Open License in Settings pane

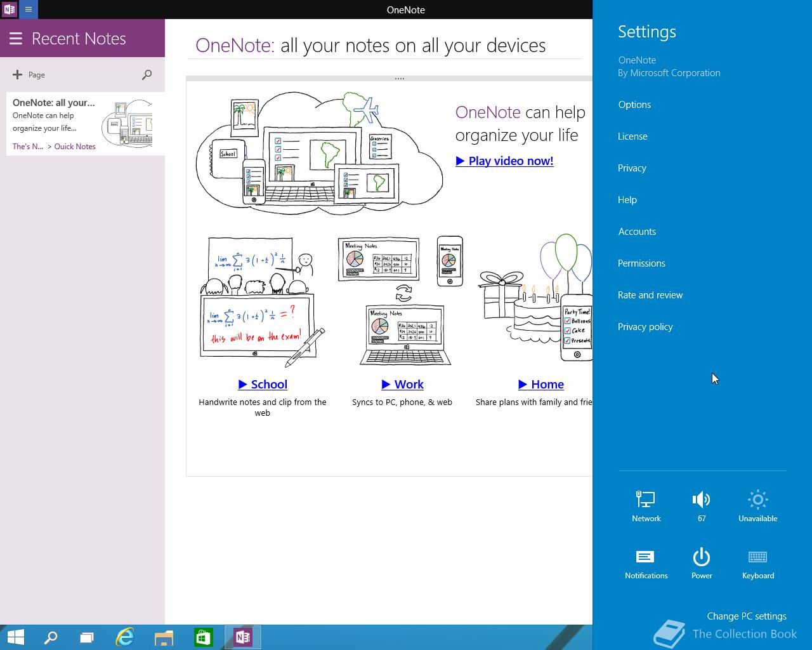632,136
